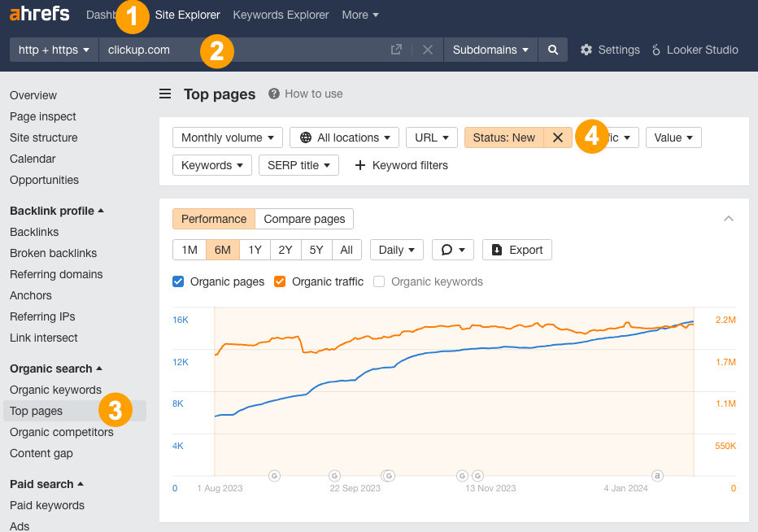This screenshot has width=758, height=532.
Task: Open the chart annotations bubble menu
Action: pos(452,249)
